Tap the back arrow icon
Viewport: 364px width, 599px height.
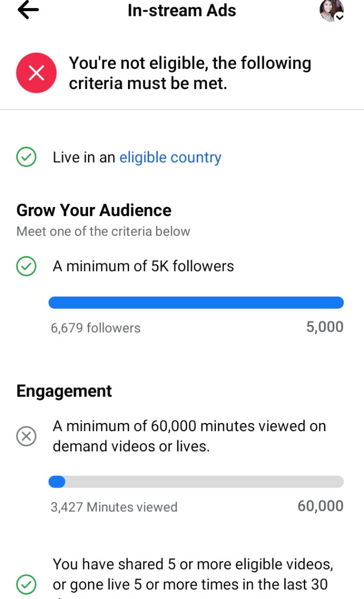(x=28, y=10)
